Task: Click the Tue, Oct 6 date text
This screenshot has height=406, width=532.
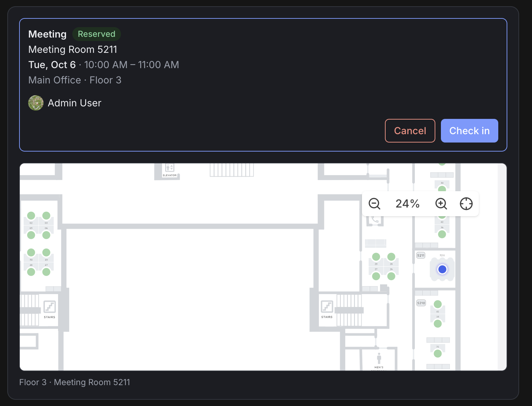Action: tap(52, 65)
